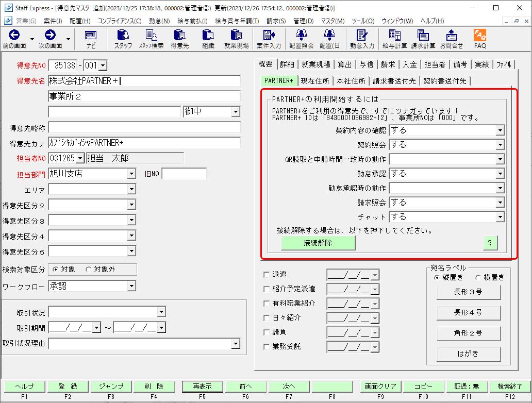This screenshot has height=403, width=532.
Task: Select the 対象 radio button
Action: [x=55, y=269]
